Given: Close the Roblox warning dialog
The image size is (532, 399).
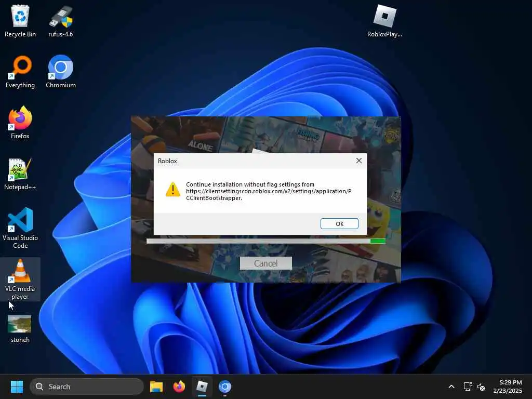Looking at the screenshot, I should 358,161.
